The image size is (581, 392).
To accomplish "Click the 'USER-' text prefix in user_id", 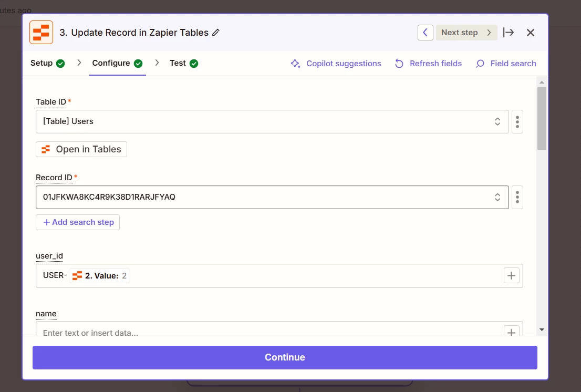I will pyautogui.click(x=55, y=275).
